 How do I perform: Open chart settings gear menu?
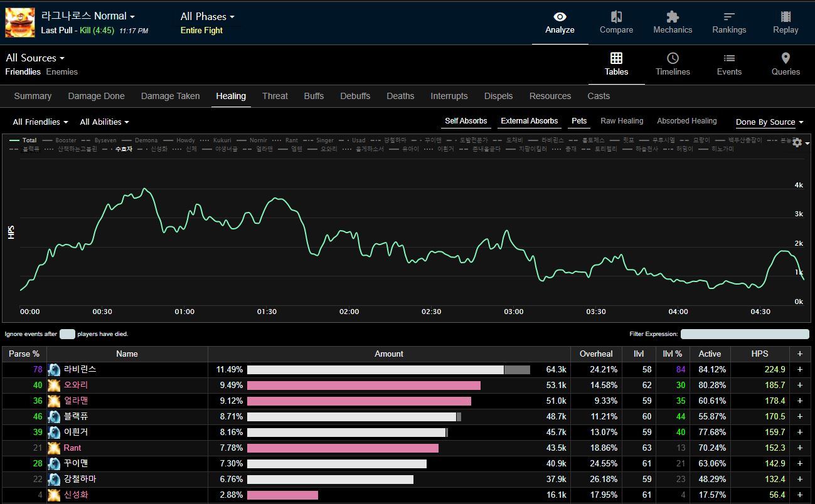click(x=797, y=143)
